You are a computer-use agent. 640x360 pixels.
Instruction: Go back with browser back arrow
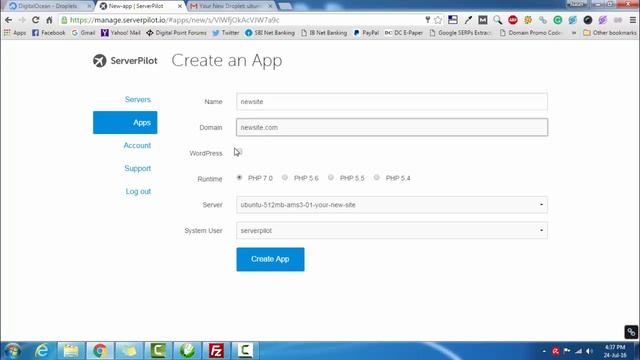tap(8, 20)
